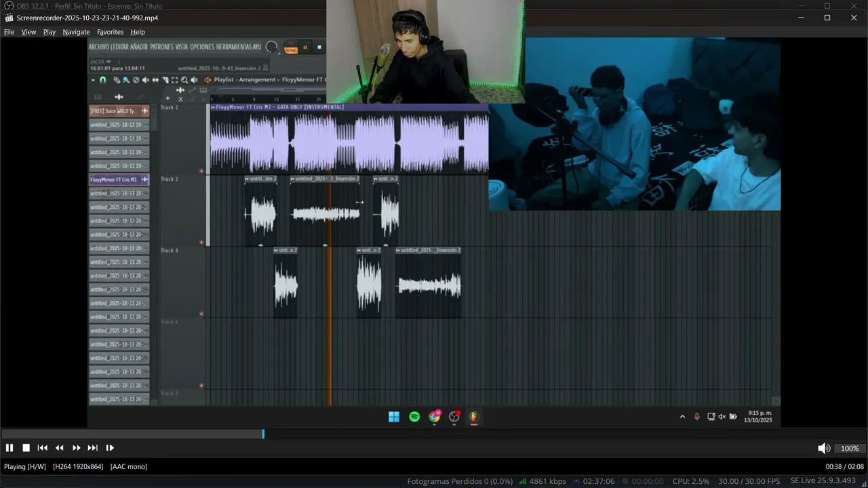The height and width of the screenshot is (488, 868).
Task: Open the Play menu
Action: pyautogui.click(x=50, y=32)
